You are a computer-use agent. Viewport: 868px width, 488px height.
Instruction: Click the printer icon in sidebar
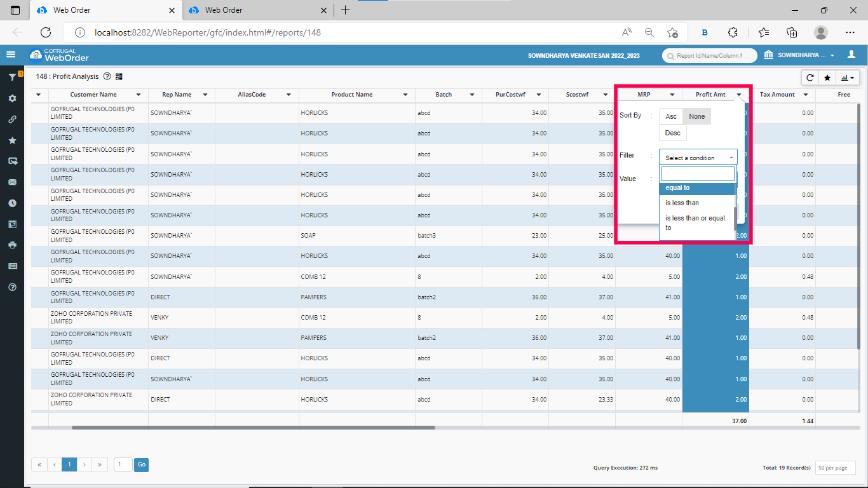click(x=12, y=245)
